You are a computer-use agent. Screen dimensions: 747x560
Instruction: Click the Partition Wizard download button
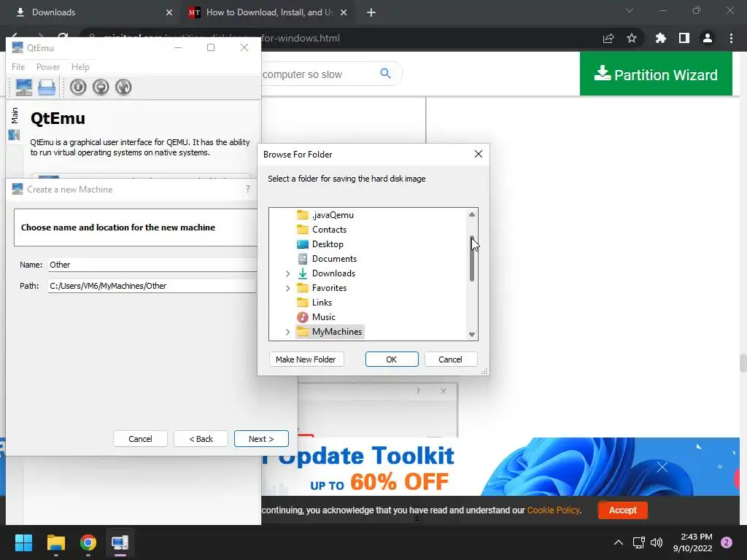coord(656,74)
